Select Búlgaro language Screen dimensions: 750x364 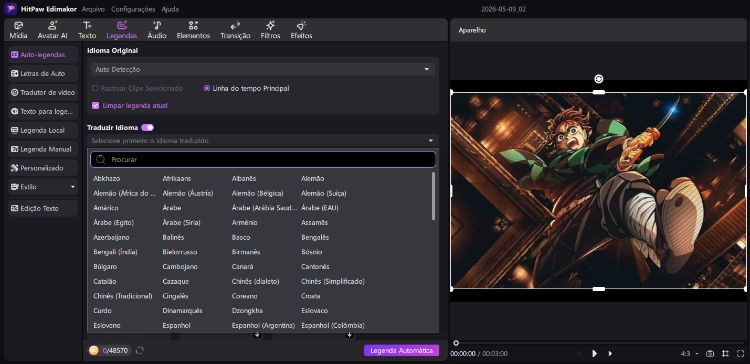click(105, 266)
